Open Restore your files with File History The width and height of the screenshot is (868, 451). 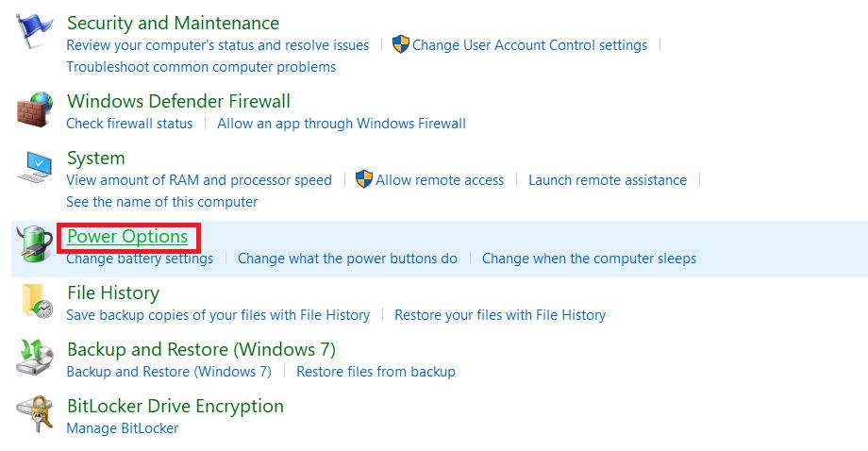click(x=500, y=315)
